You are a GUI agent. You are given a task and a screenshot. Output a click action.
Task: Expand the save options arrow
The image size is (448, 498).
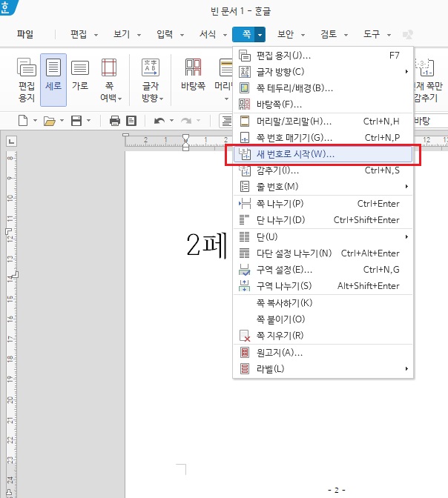[89, 121]
